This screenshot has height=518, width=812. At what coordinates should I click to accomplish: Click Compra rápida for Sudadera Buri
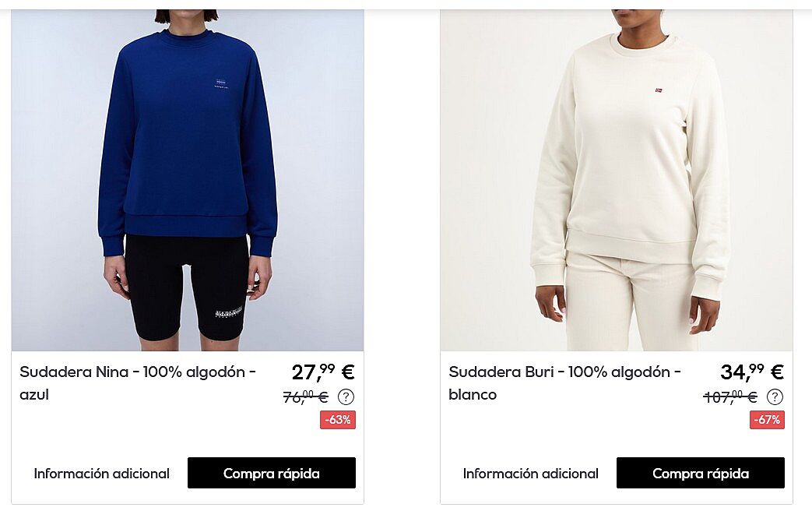[701, 473]
